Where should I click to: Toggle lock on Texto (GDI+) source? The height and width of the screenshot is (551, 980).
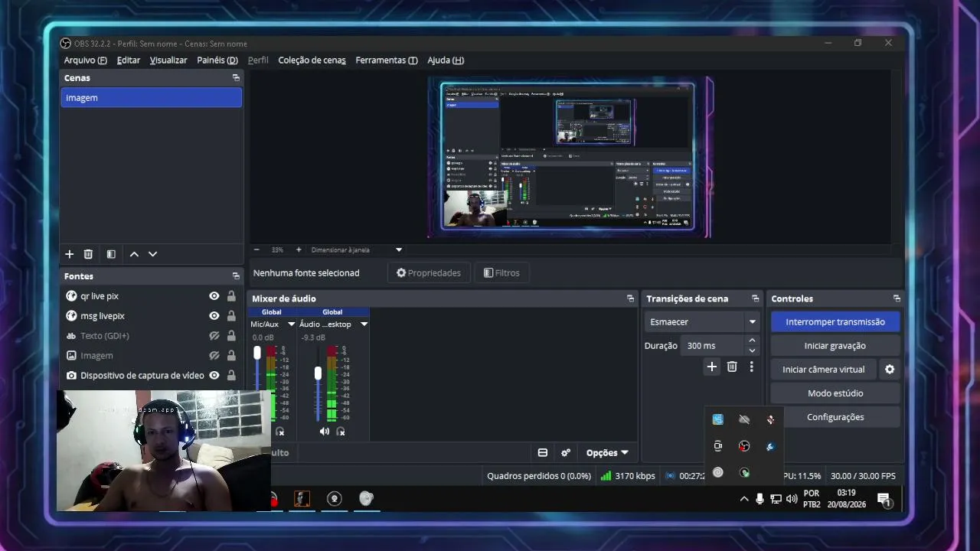click(x=231, y=336)
